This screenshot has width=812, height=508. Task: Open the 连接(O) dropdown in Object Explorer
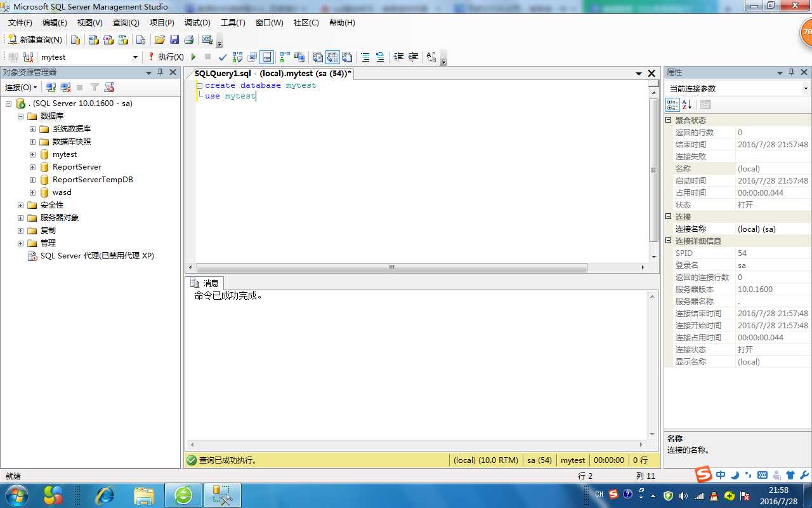click(21, 87)
